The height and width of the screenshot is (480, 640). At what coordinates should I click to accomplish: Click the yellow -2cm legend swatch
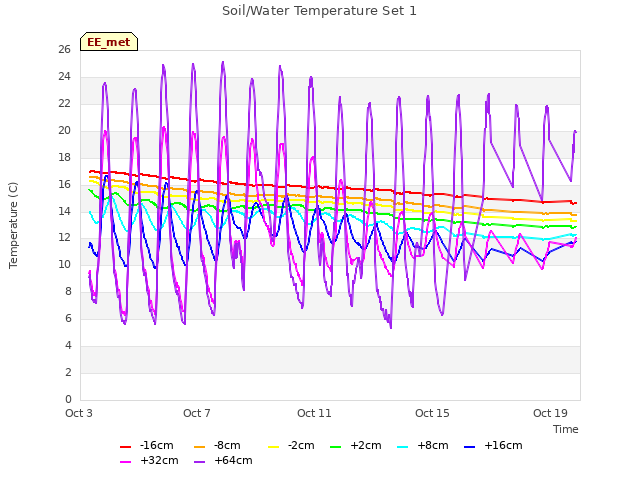click(273, 447)
